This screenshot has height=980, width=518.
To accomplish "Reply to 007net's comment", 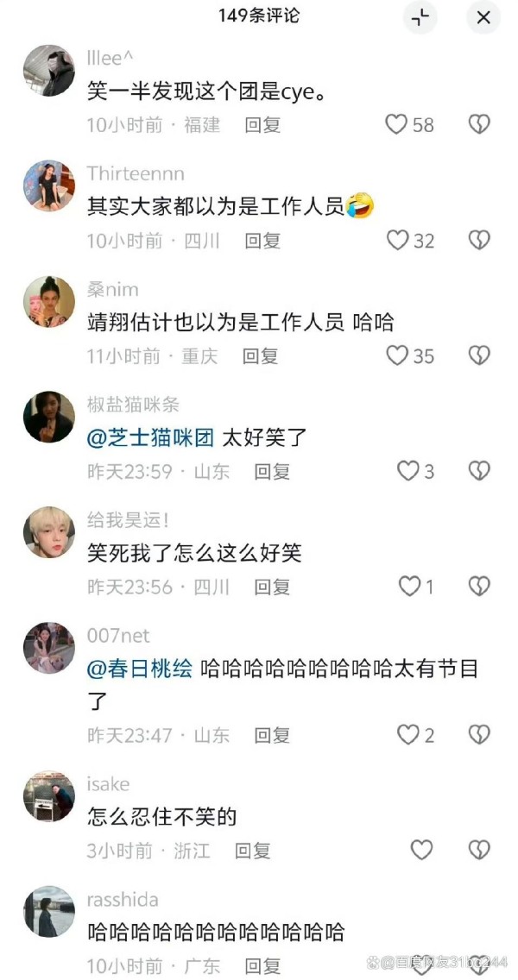I will pyautogui.click(x=272, y=735).
